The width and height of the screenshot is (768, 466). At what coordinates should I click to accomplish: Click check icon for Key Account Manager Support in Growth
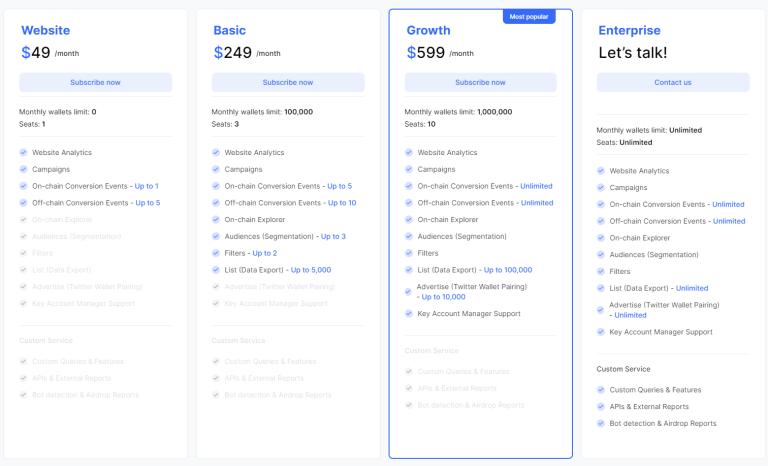click(409, 313)
